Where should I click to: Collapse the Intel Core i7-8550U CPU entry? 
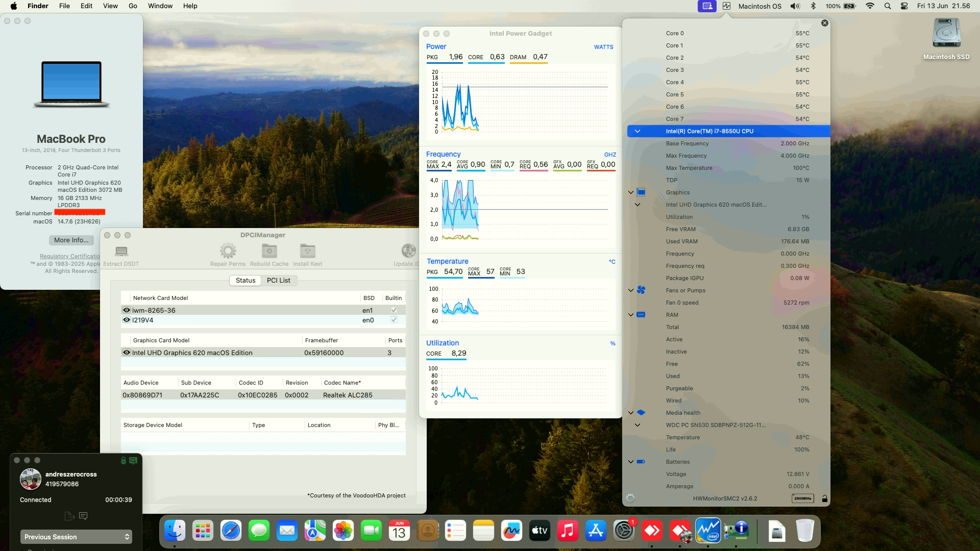637,131
